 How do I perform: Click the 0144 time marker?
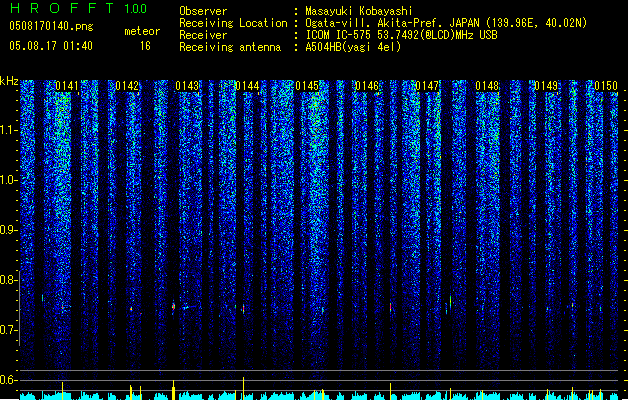point(247,86)
